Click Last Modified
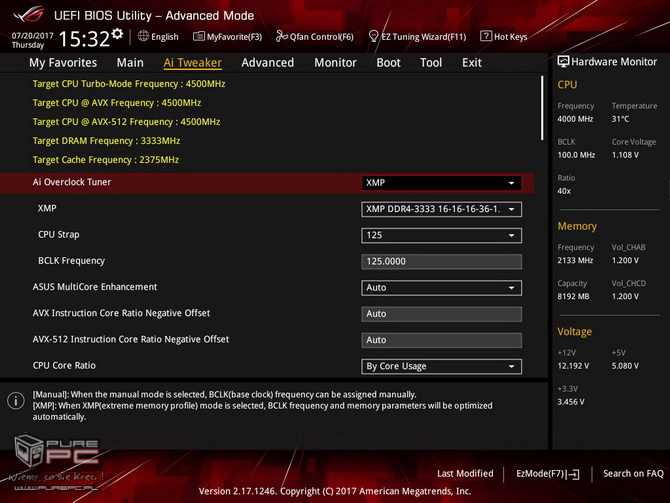The image size is (670, 503). coord(465,474)
